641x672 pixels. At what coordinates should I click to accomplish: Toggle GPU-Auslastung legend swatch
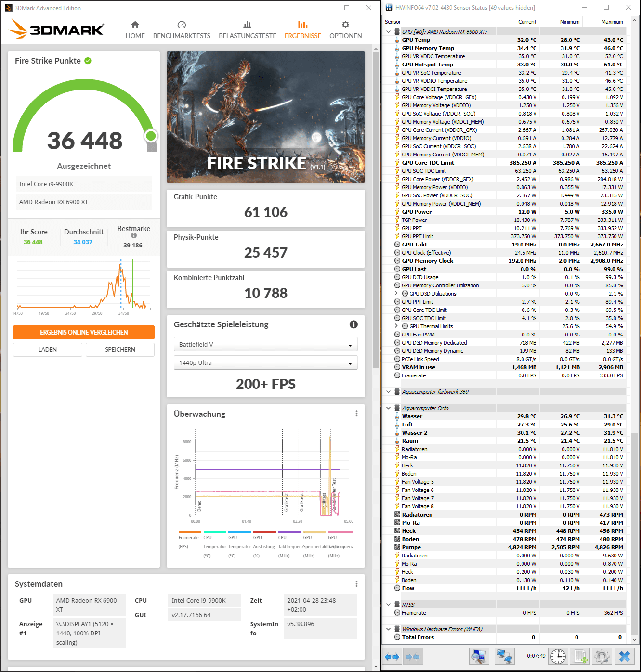click(264, 532)
